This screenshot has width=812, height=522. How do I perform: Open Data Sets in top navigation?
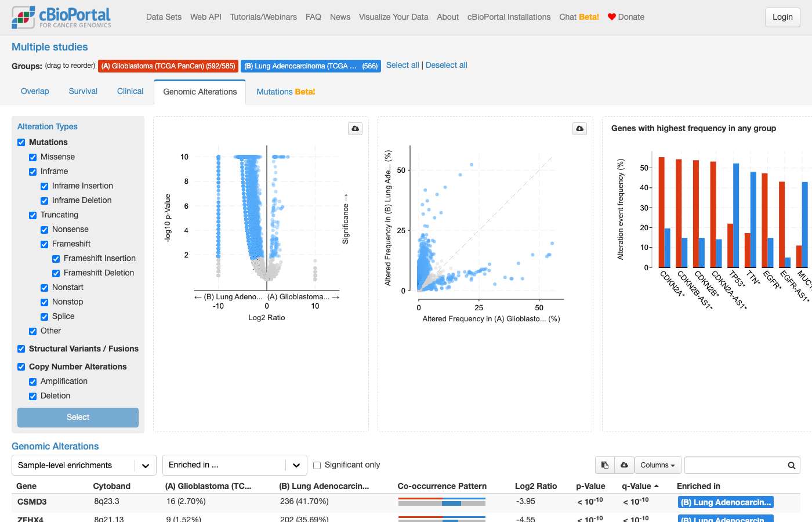[164, 17]
